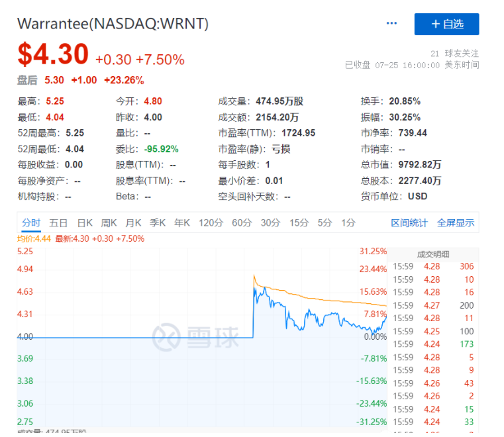The width and height of the screenshot is (504, 437).
Task: Click the 成交明细 panel header
Action: point(433,254)
